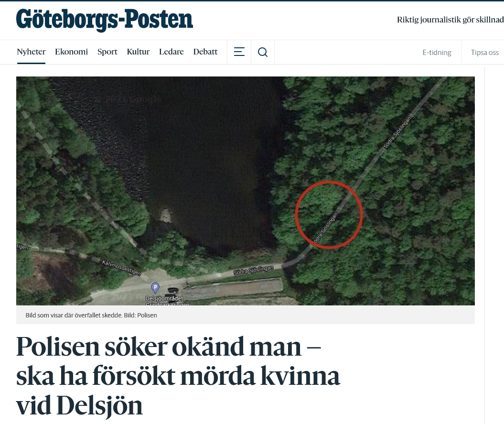Select the Nyheter tab
The width and height of the screenshot is (504, 424).
31,52
